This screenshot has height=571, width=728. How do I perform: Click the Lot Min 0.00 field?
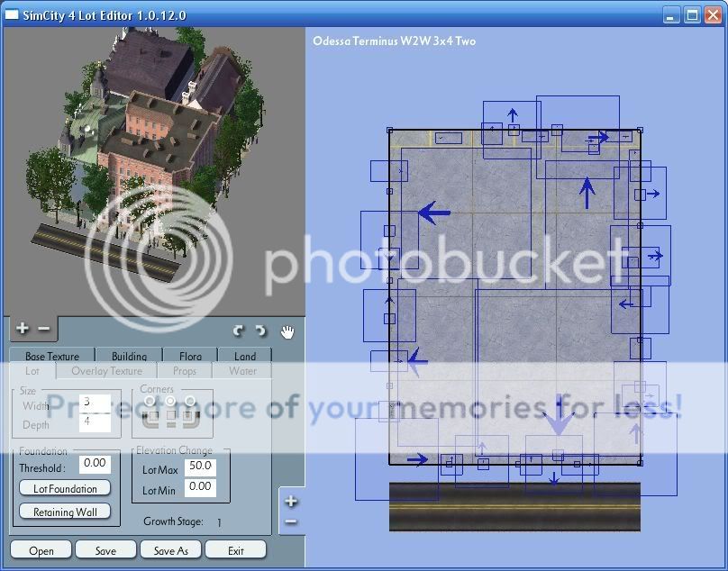click(200, 487)
